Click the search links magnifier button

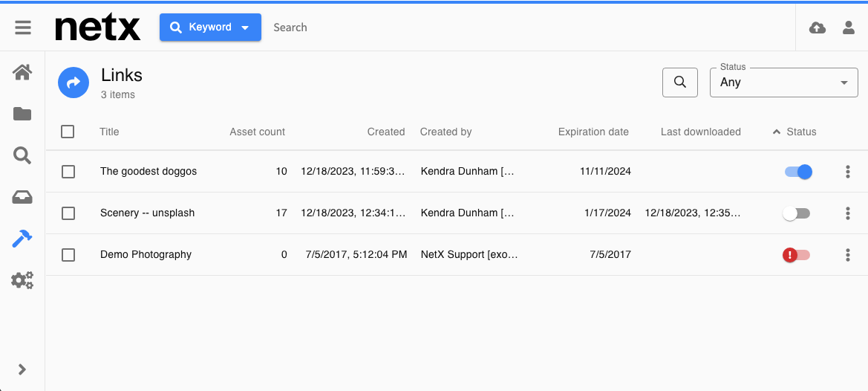coord(680,82)
